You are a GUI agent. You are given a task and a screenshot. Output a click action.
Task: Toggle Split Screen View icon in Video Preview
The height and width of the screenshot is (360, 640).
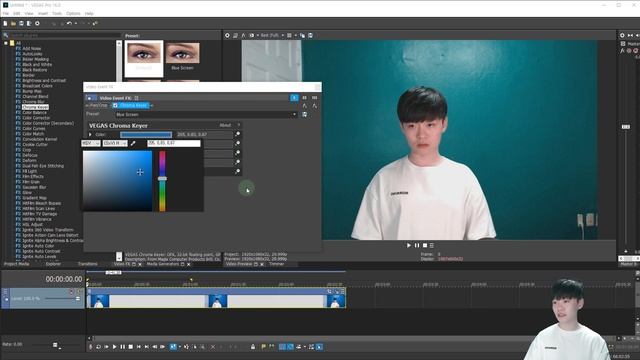click(x=251, y=36)
